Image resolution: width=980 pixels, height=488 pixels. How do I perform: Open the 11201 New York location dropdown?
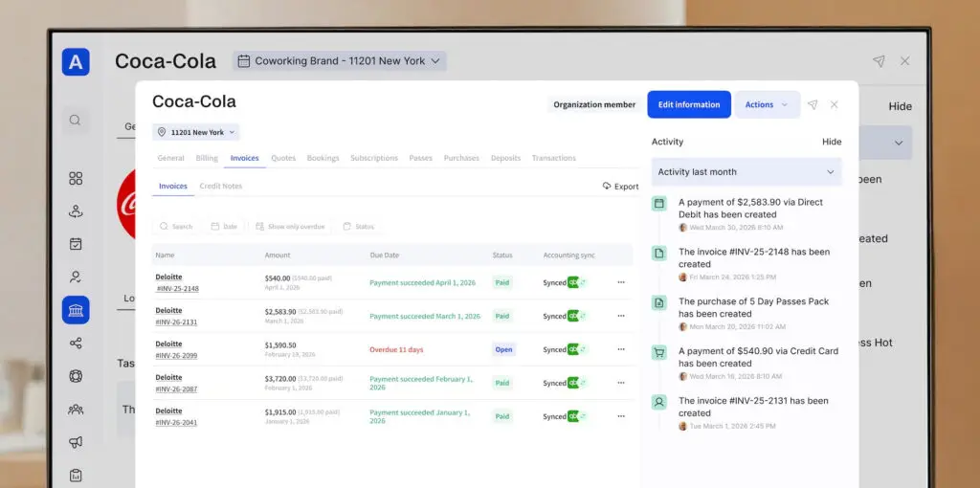click(195, 132)
